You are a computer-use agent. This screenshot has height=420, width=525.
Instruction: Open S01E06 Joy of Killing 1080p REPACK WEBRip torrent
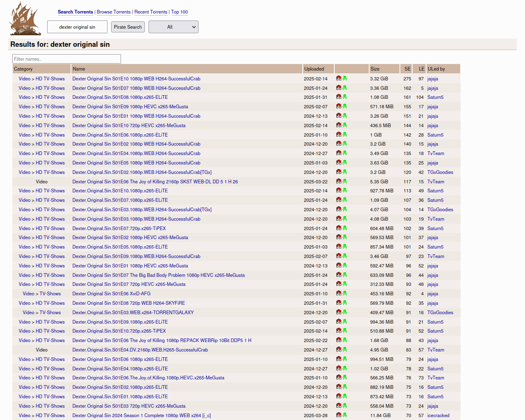(x=162, y=340)
